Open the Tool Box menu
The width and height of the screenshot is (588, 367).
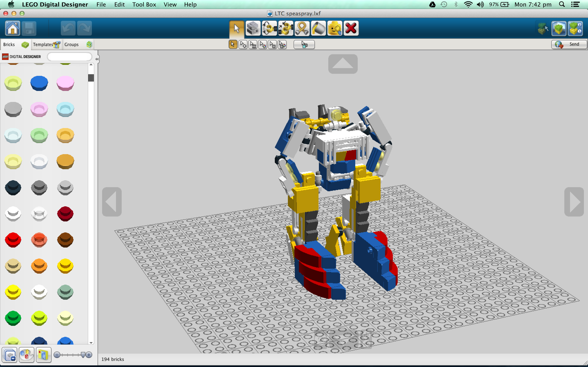[x=144, y=4]
